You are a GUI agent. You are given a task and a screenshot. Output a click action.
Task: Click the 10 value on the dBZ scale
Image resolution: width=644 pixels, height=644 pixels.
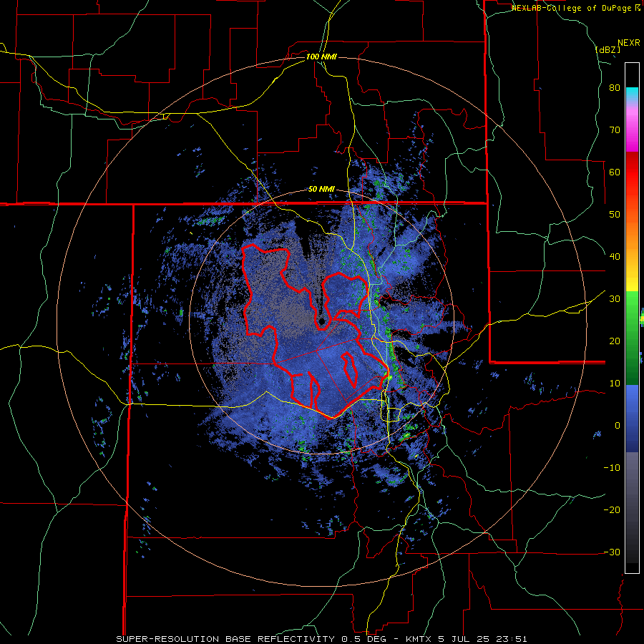coord(615,384)
